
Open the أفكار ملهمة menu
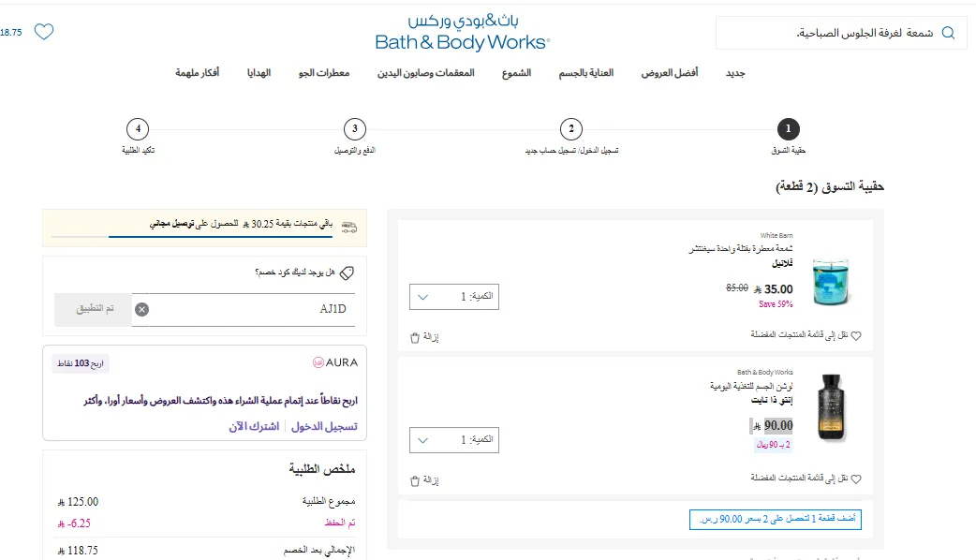[198, 73]
